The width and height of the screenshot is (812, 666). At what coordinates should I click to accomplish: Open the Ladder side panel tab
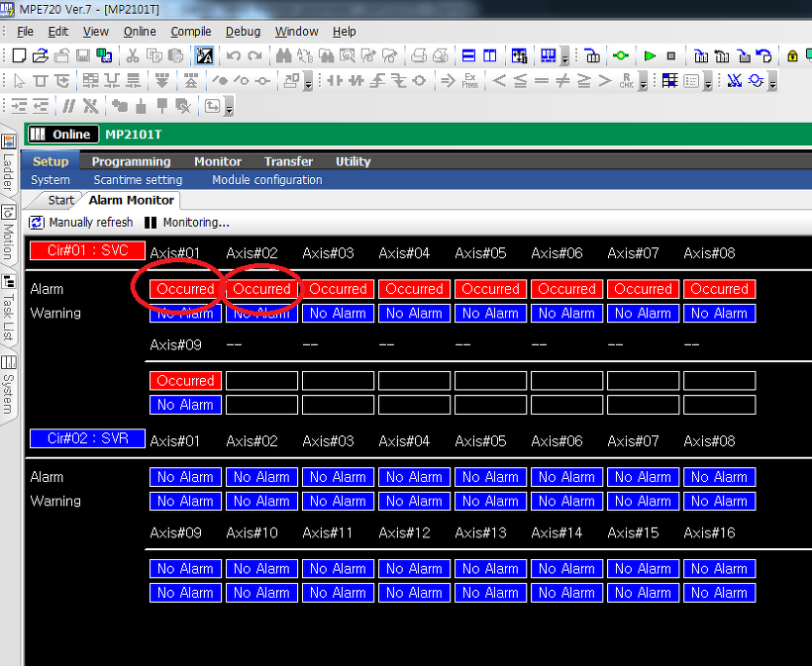pyautogui.click(x=8, y=162)
